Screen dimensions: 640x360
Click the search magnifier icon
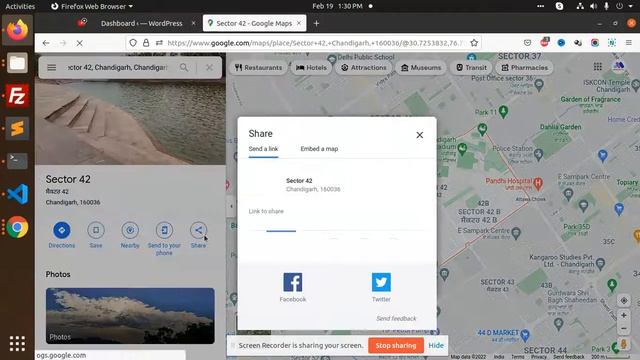[184, 67]
